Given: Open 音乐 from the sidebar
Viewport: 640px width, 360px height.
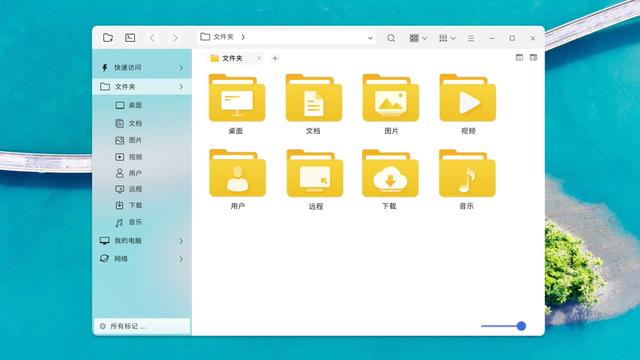Looking at the screenshot, I should tap(129, 222).
